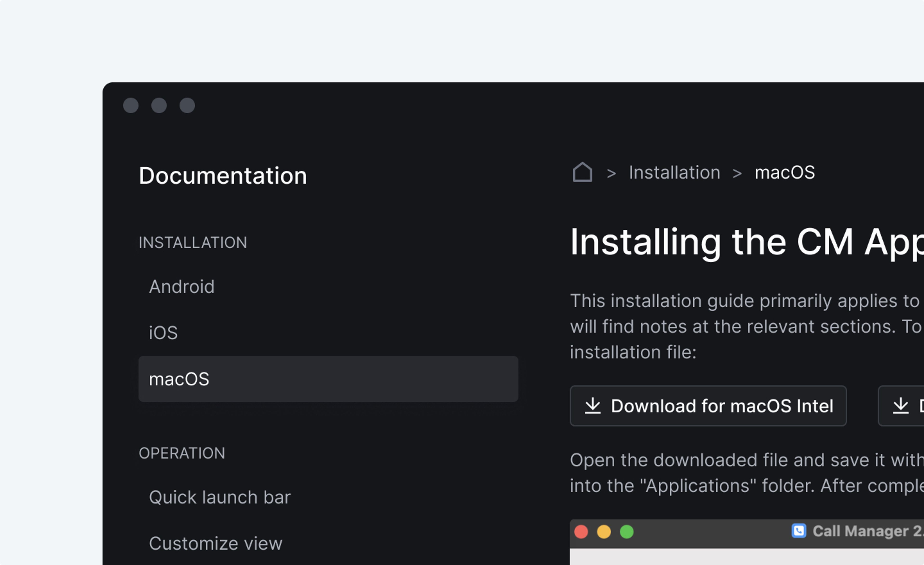Click the green zoom dot in the screenshot
This screenshot has width=924, height=565.
[627, 532]
